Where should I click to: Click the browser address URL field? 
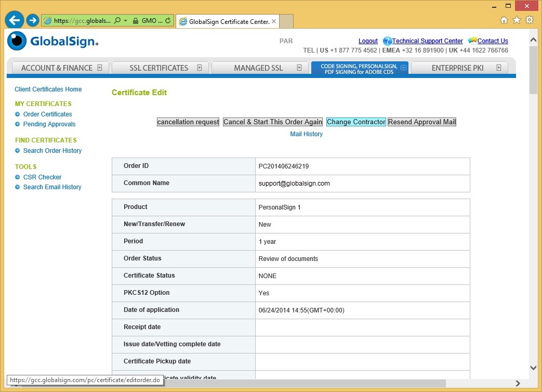(82, 21)
